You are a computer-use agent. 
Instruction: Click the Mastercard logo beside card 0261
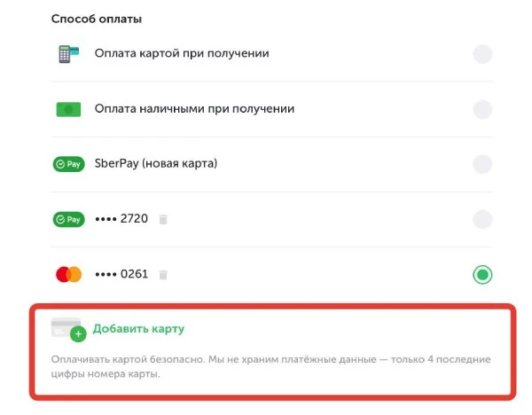68,275
